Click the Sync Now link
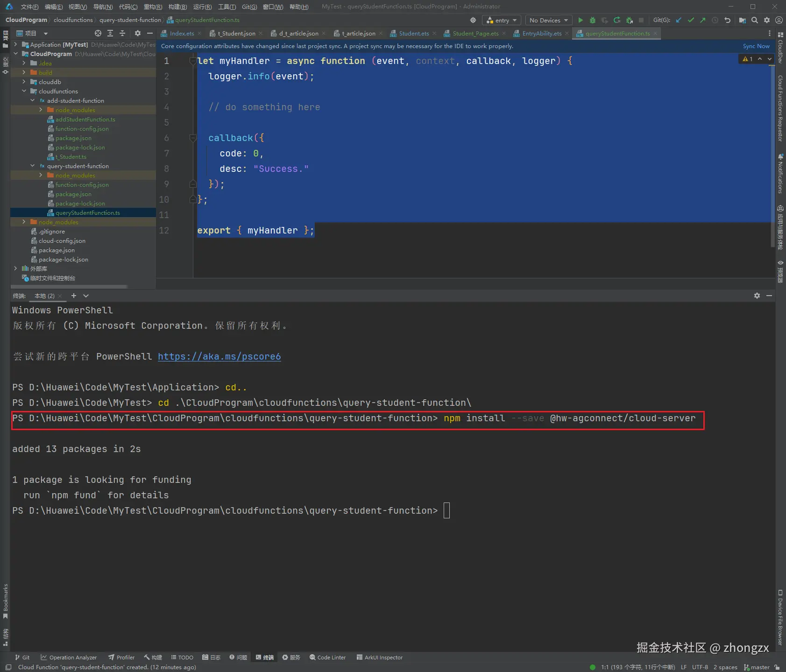This screenshot has width=786, height=672. point(756,46)
